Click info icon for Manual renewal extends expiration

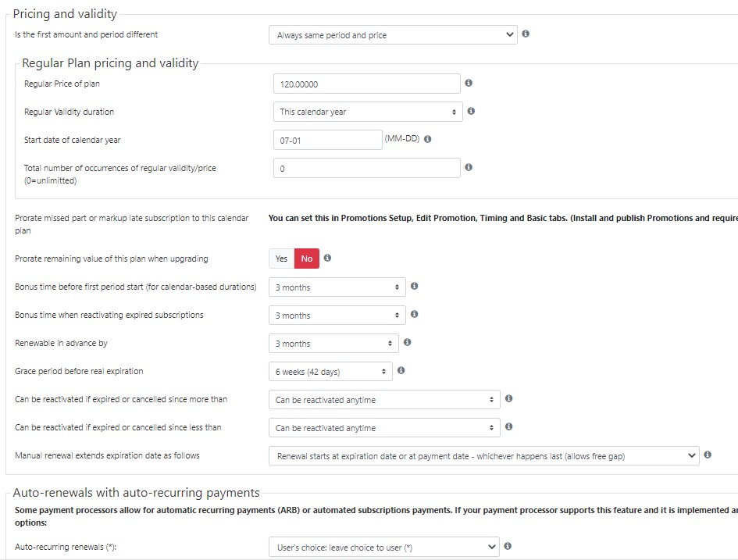[x=708, y=455]
